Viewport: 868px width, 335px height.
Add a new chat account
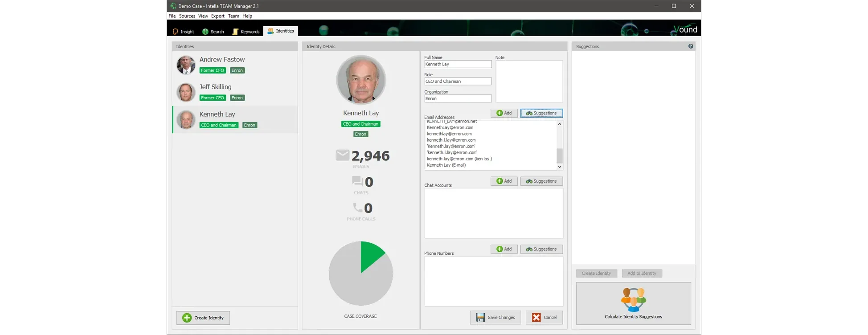(504, 181)
